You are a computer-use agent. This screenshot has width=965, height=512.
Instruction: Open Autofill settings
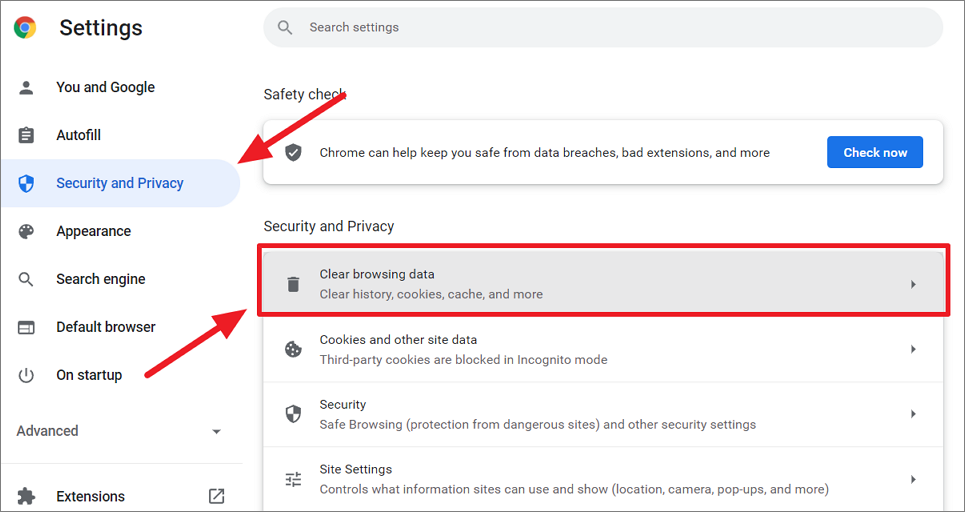(78, 135)
